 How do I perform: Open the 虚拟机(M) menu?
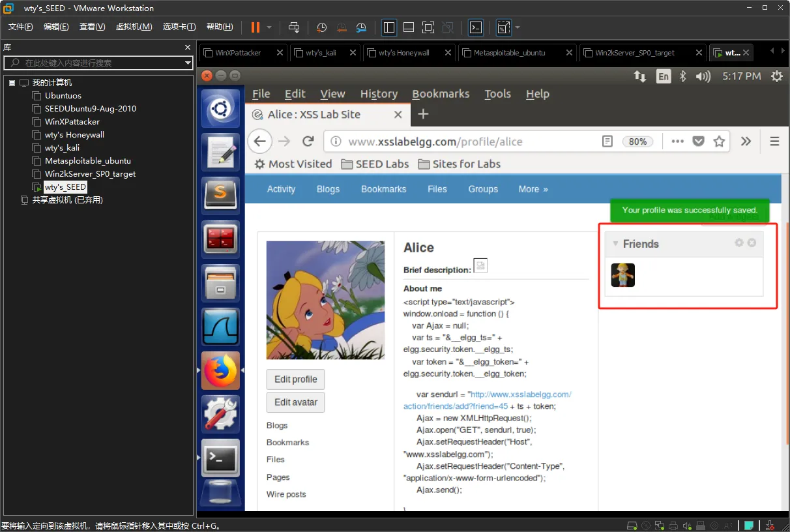(134, 27)
